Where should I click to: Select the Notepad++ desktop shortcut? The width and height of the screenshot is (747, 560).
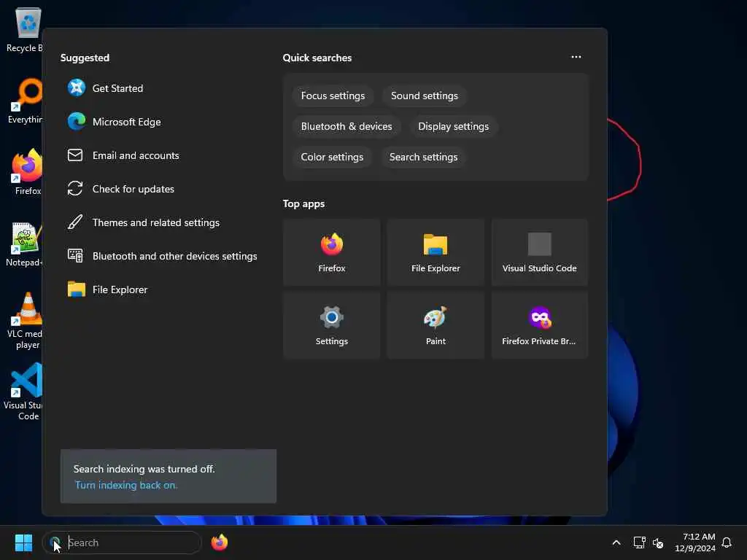tap(24, 244)
